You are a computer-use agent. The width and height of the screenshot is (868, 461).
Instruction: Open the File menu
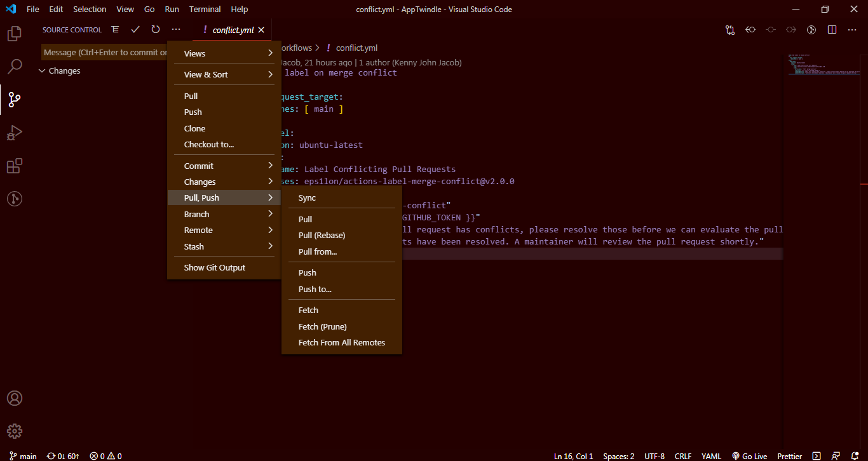(33, 10)
